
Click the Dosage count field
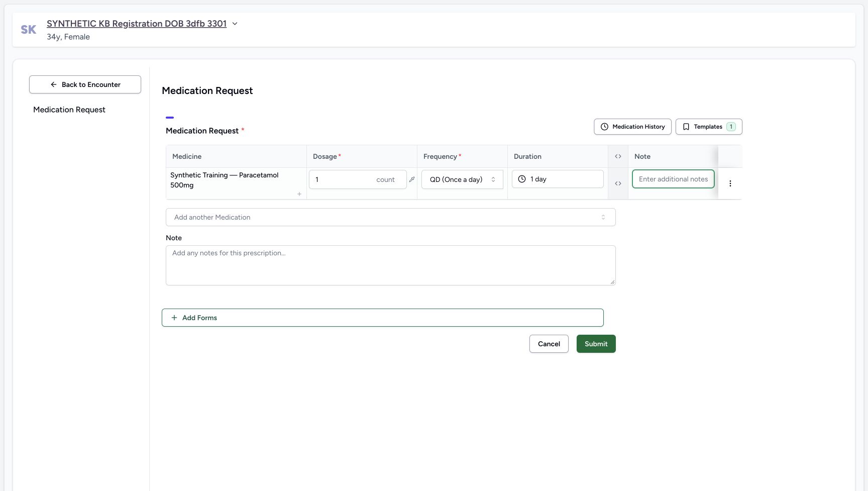pos(358,179)
